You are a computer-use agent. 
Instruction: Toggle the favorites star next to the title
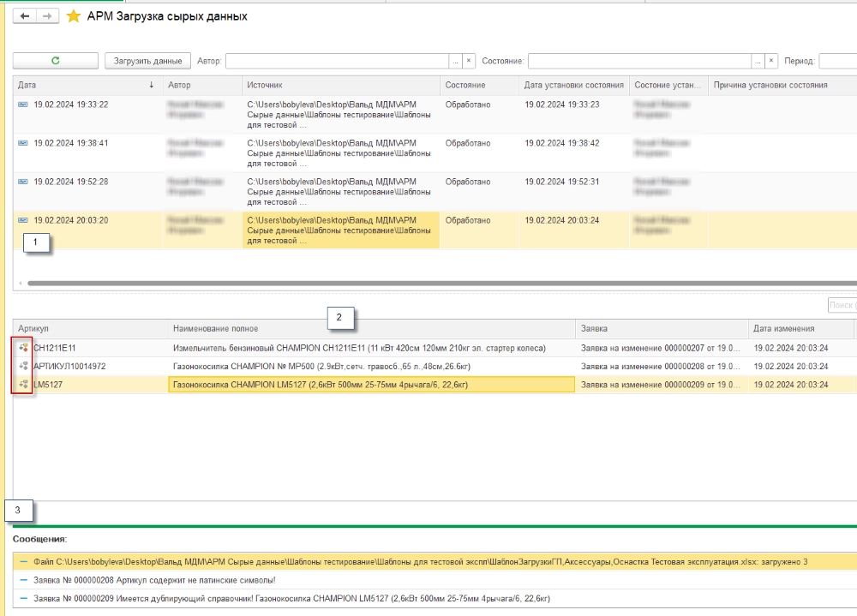[73, 16]
